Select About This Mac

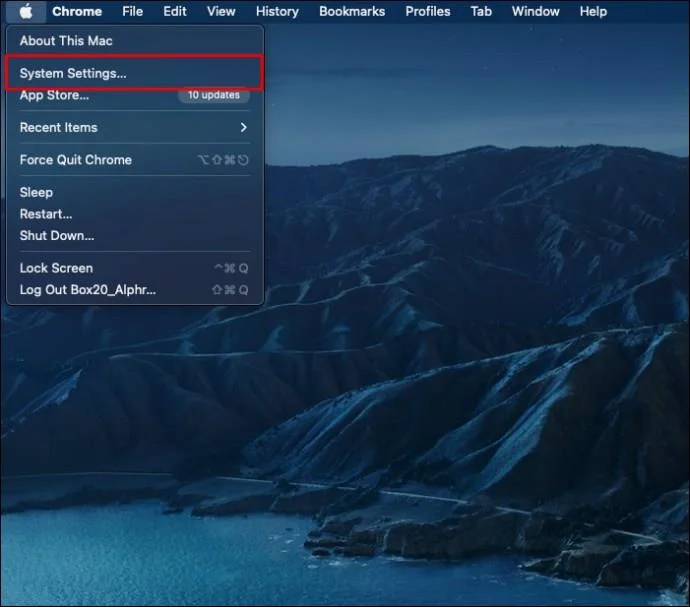click(x=135, y=40)
